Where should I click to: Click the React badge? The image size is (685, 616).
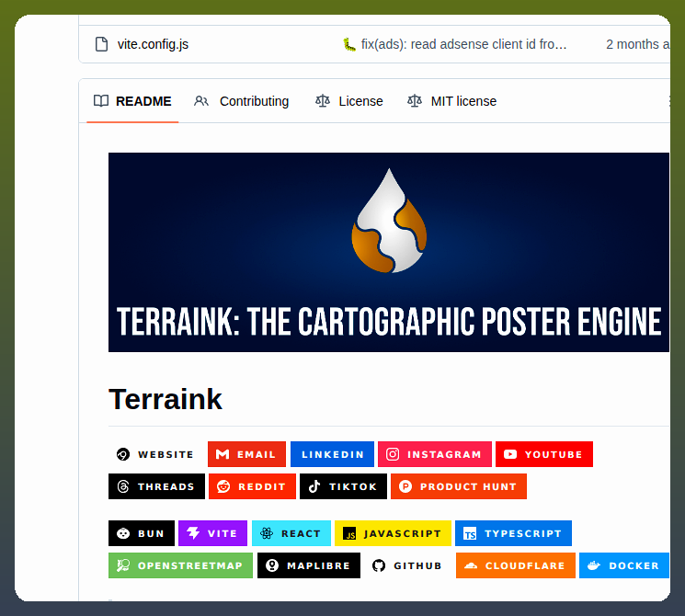point(291,533)
